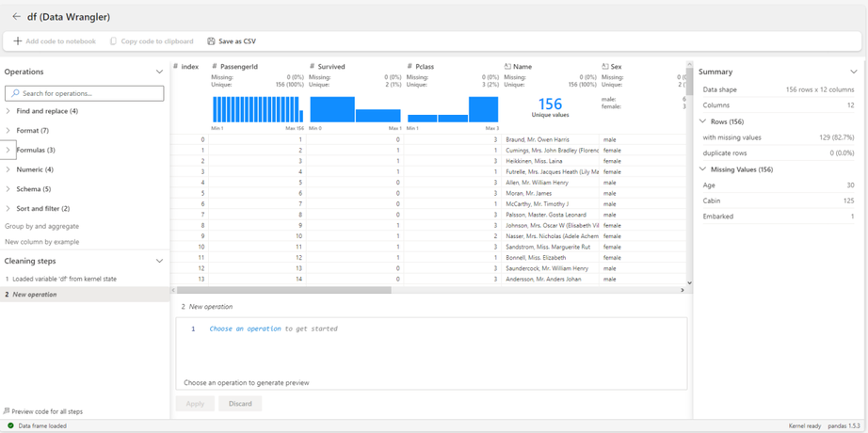868x433 pixels.
Task: Click the grid's scroll-left arrow
Action: [173, 290]
